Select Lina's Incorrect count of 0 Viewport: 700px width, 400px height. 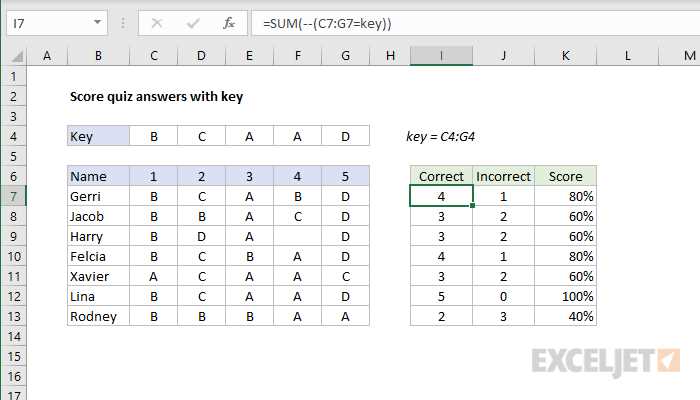tap(503, 296)
